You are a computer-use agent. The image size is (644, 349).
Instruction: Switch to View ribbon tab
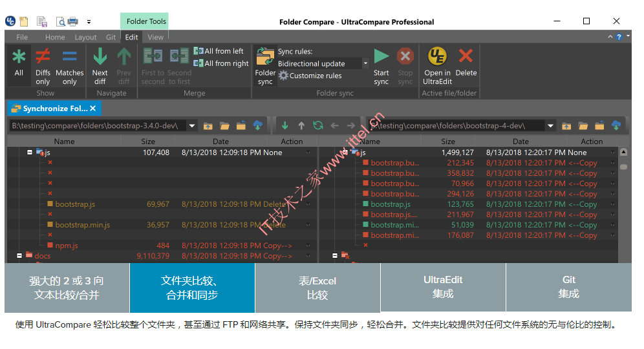(x=155, y=37)
